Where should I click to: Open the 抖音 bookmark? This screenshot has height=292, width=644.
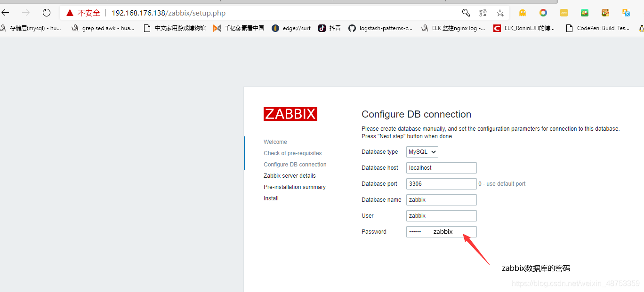(x=330, y=28)
